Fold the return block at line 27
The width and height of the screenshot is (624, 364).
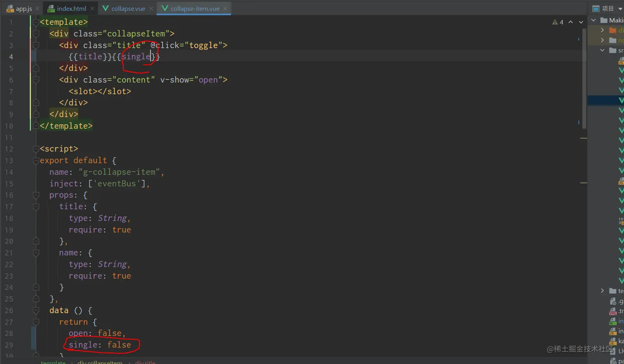(x=36, y=322)
